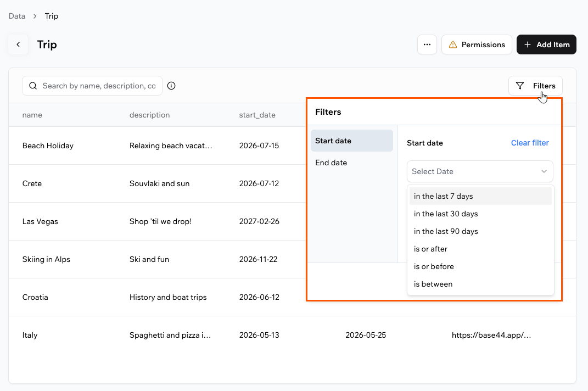Click start date 2026-07-15 cell
Screen dimensions: 588x391
(x=259, y=146)
